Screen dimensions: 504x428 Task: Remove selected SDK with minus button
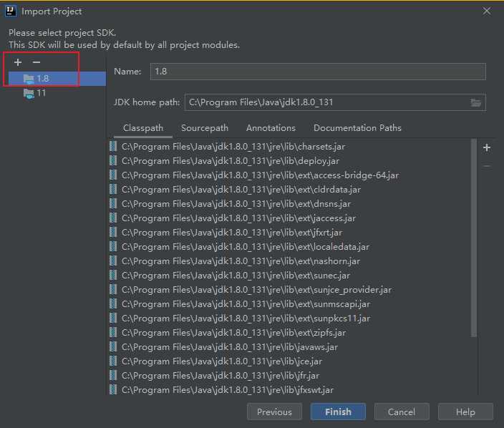[x=37, y=62]
